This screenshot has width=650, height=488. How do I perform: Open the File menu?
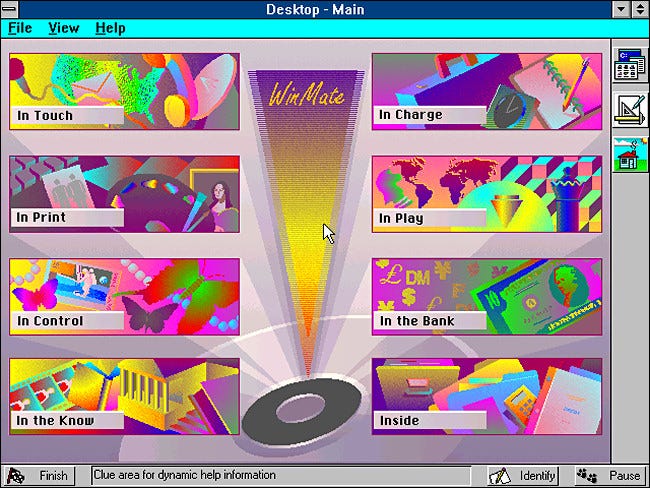[x=20, y=28]
